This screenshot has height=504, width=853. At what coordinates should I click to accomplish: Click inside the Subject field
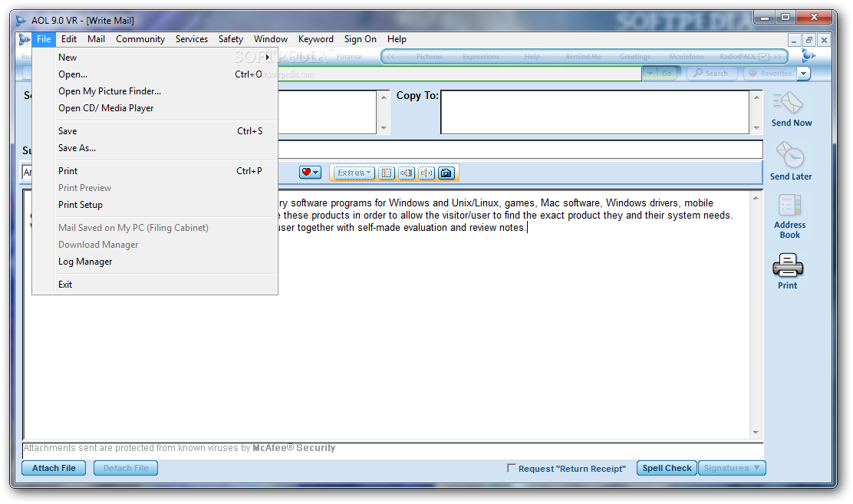519,149
